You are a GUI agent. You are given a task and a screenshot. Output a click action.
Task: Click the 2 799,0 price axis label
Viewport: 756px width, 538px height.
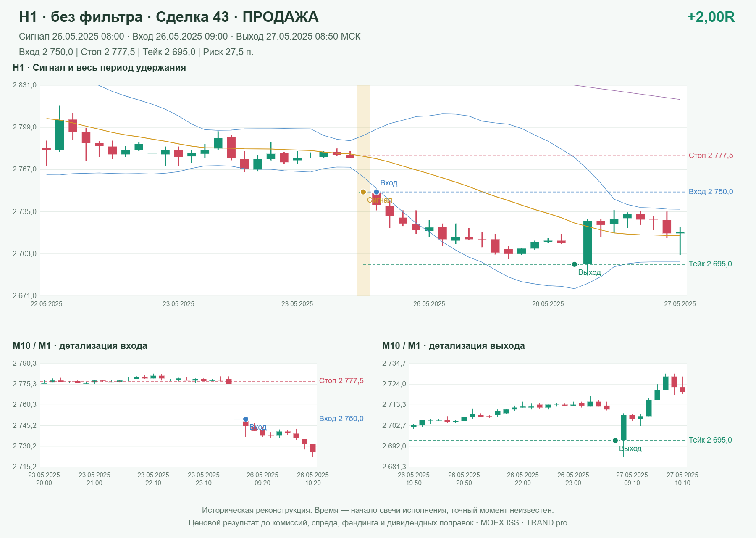pyautogui.click(x=24, y=127)
